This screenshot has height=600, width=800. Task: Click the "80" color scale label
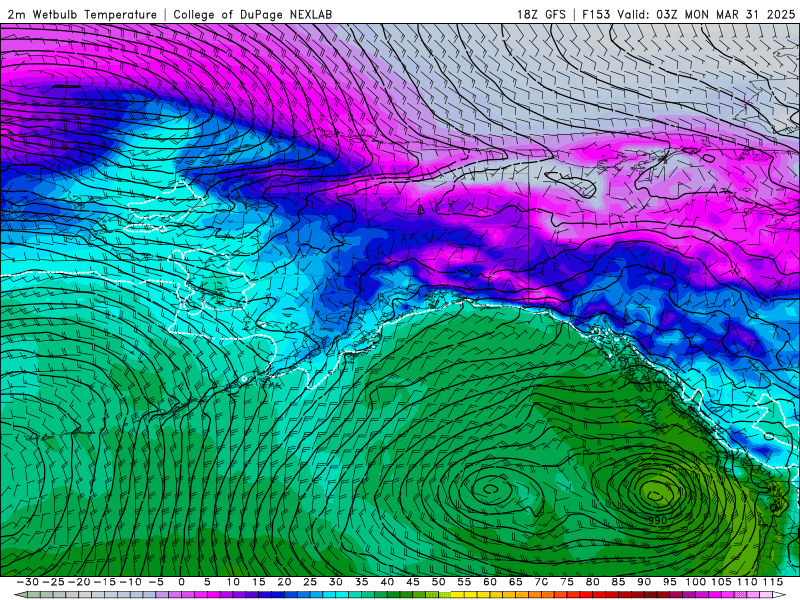(x=592, y=582)
